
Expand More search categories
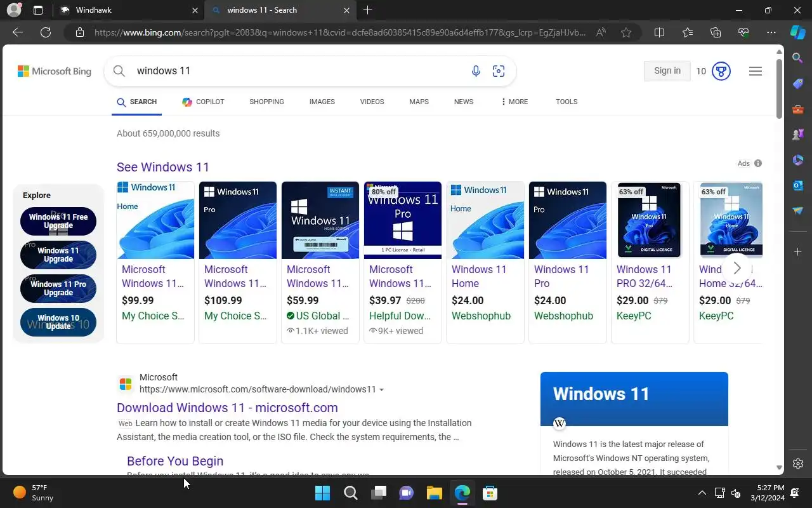click(514, 102)
